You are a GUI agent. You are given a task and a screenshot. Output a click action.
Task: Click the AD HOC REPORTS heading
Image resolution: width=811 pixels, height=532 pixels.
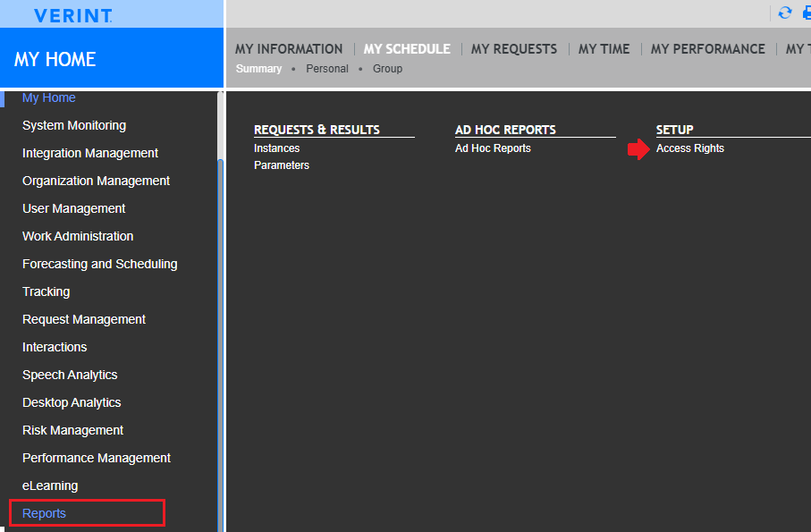[505, 130]
